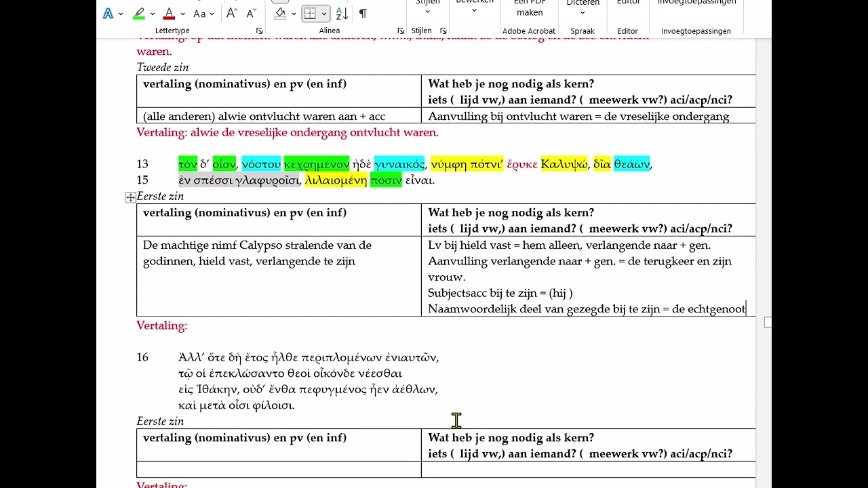Click the yellow word 'λιλαιομένη'
868x488 pixels.
(x=336, y=180)
